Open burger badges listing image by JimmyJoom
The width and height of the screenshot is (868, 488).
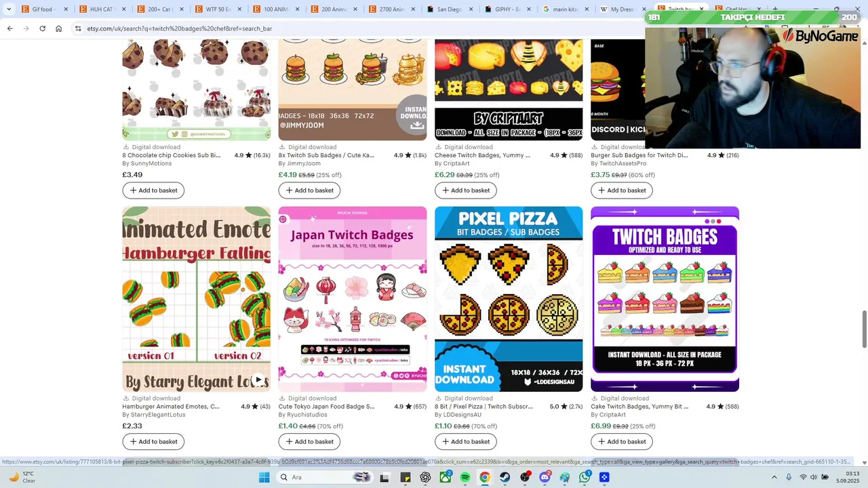point(353,89)
